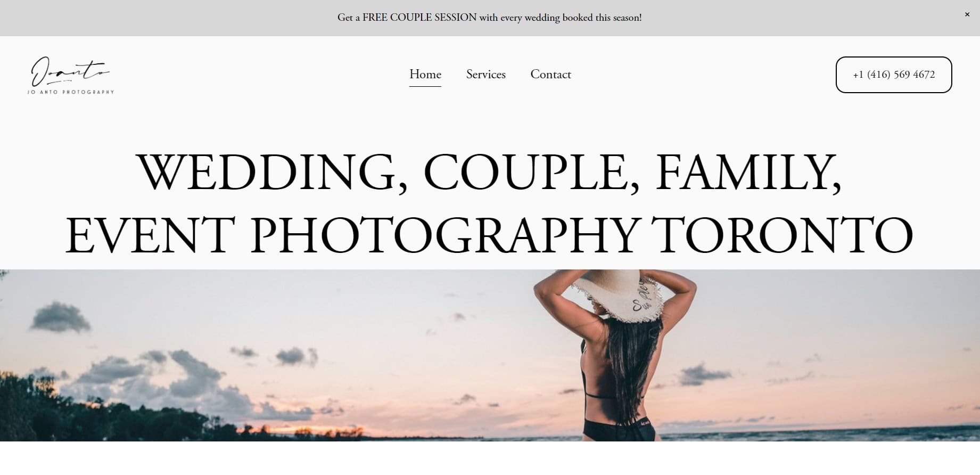Open the beach sunset hero image

tap(490, 355)
